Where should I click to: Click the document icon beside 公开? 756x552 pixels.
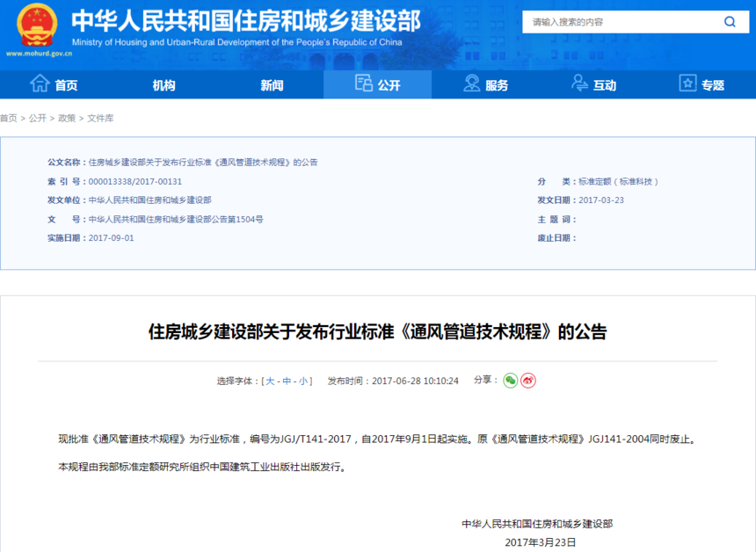pos(364,83)
